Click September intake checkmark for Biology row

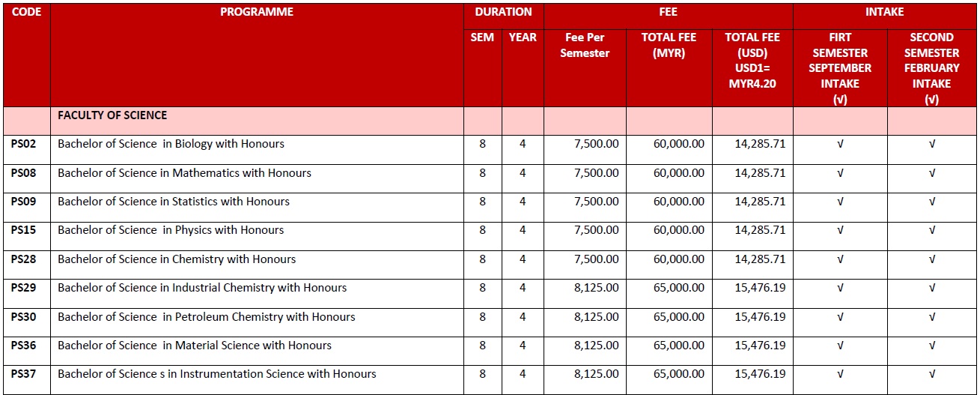(x=840, y=144)
